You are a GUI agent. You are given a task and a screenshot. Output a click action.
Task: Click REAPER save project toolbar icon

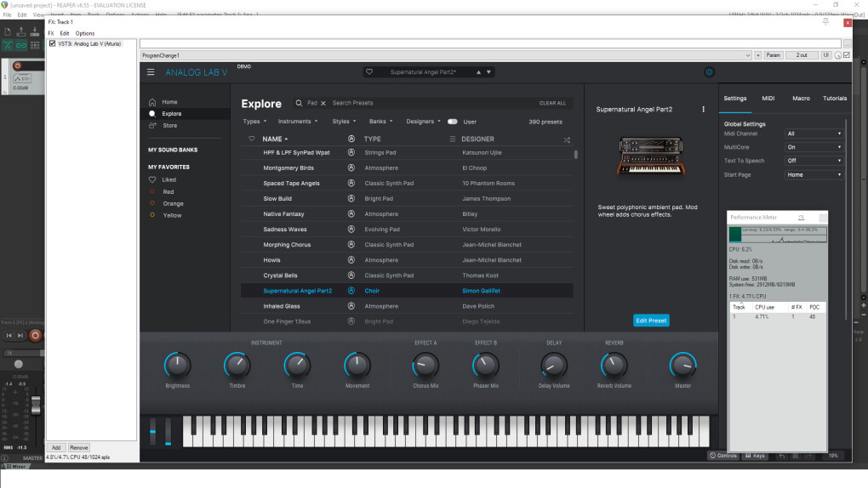35,32
